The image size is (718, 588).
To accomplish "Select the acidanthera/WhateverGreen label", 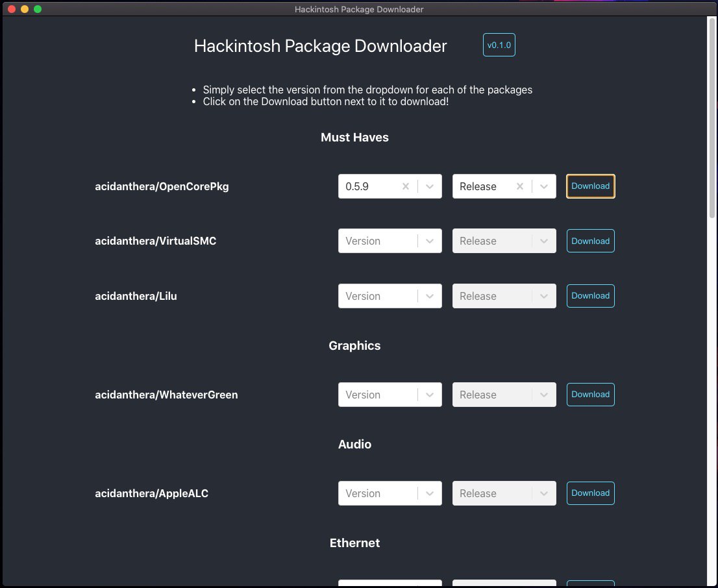I will click(x=166, y=395).
